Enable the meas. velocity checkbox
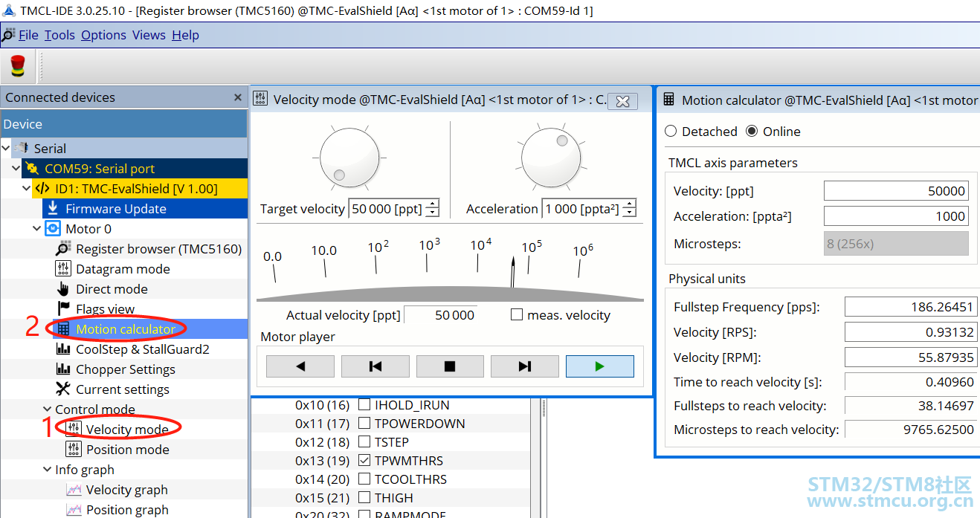 tap(517, 315)
